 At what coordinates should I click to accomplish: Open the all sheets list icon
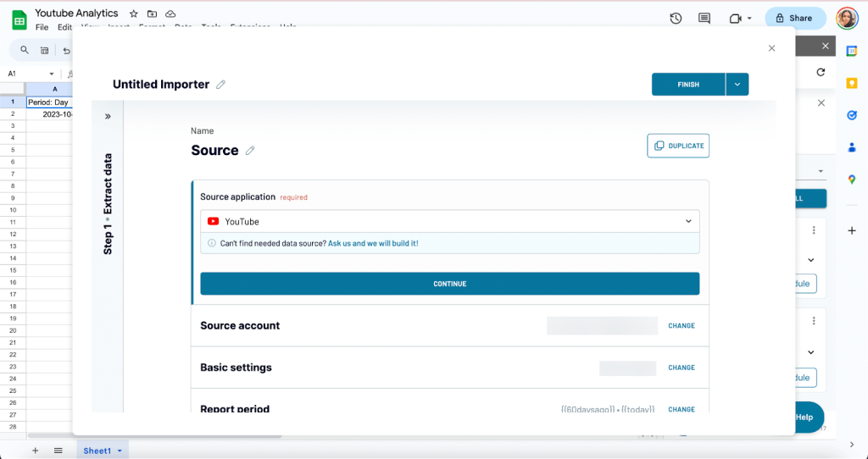coord(58,451)
